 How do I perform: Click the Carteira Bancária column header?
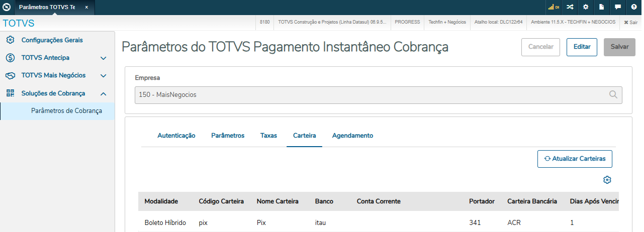click(532, 201)
